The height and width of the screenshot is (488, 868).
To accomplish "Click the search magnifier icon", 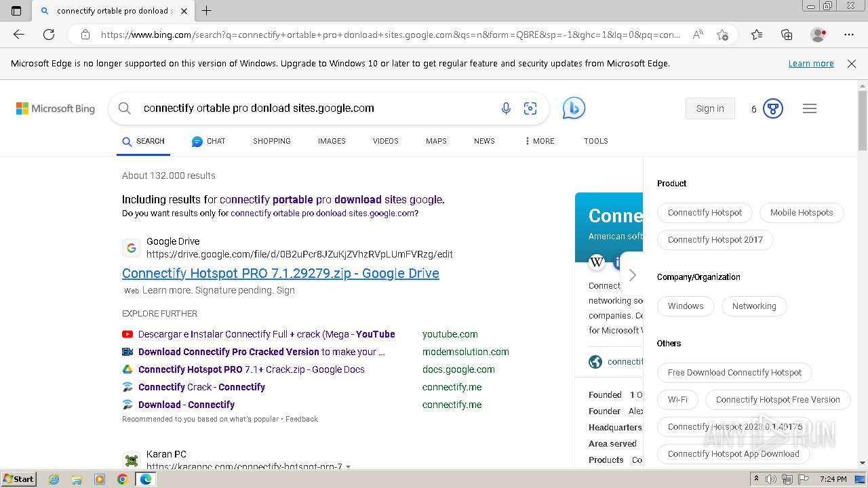I will coord(124,108).
